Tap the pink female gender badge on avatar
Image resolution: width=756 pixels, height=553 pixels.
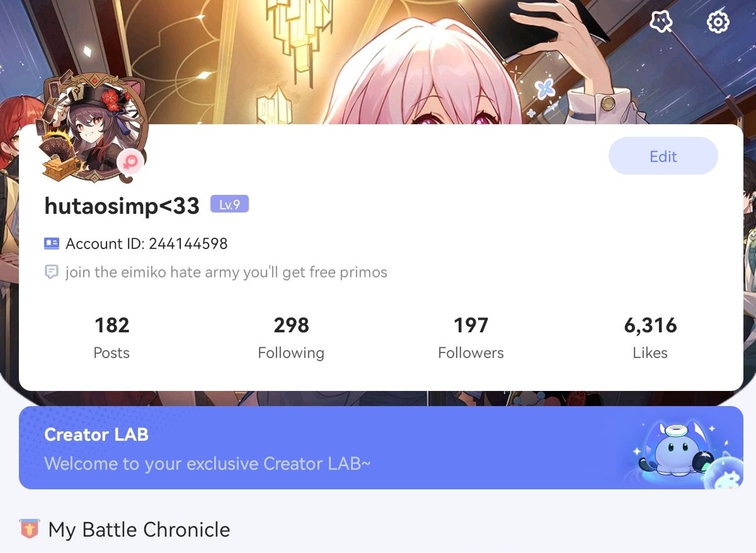tap(132, 162)
